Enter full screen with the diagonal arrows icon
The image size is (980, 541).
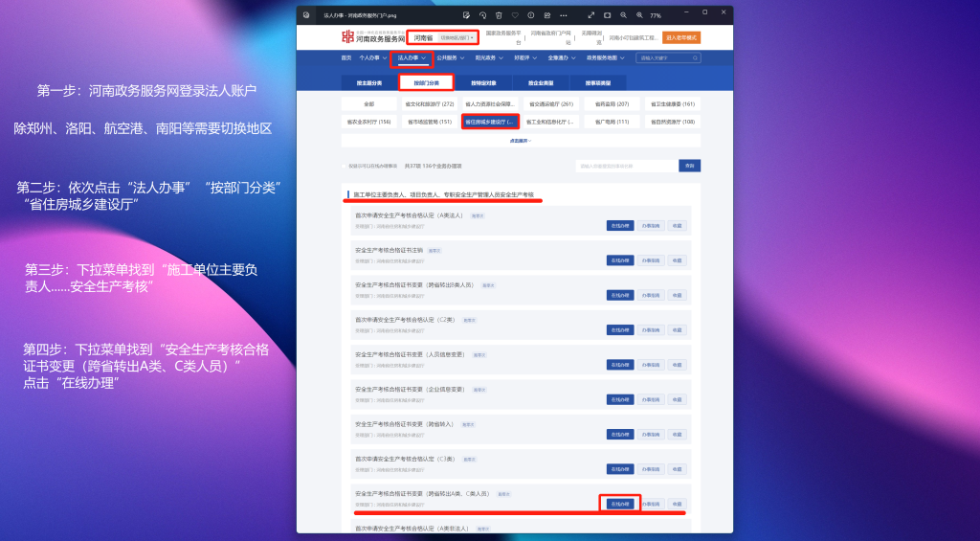(x=591, y=15)
